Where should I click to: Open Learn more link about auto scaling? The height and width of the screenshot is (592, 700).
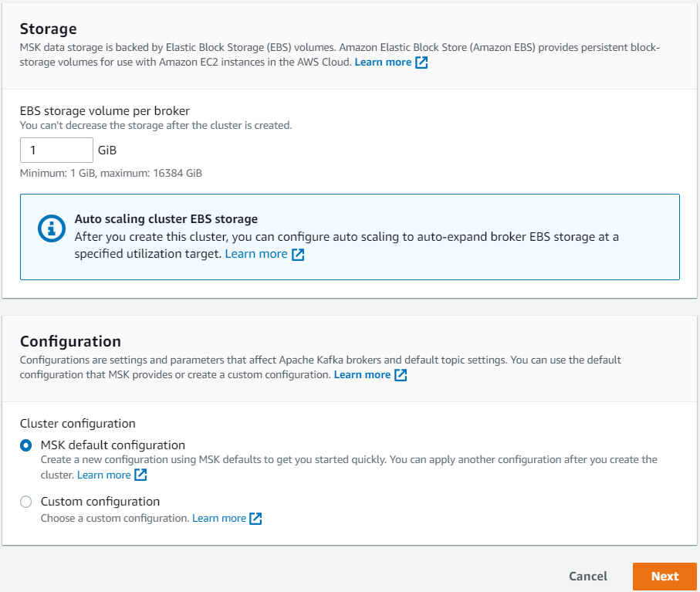(x=256, y=254)
